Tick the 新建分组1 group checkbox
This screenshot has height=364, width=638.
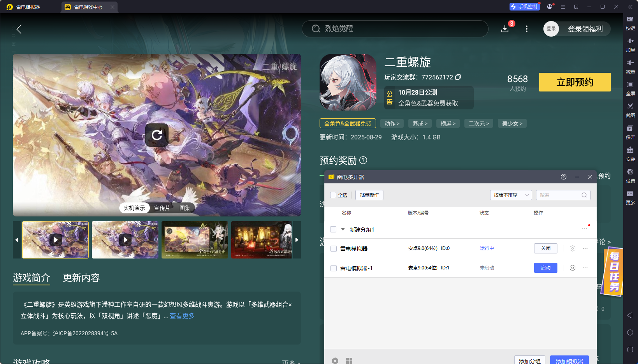[333, 229]
